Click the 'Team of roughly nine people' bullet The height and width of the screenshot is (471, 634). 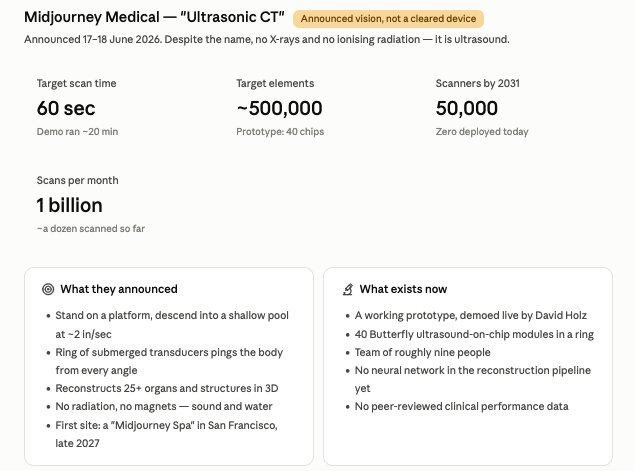point(423,353)
